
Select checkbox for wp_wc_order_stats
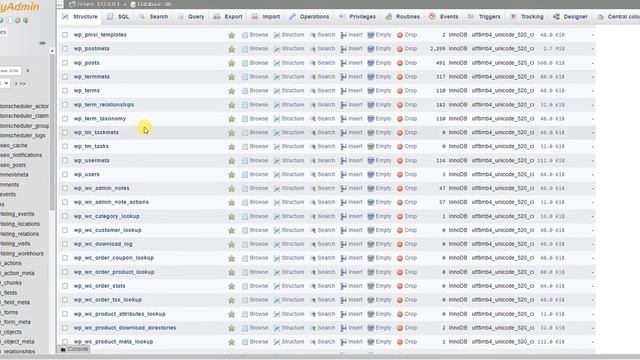click(65, 286)
